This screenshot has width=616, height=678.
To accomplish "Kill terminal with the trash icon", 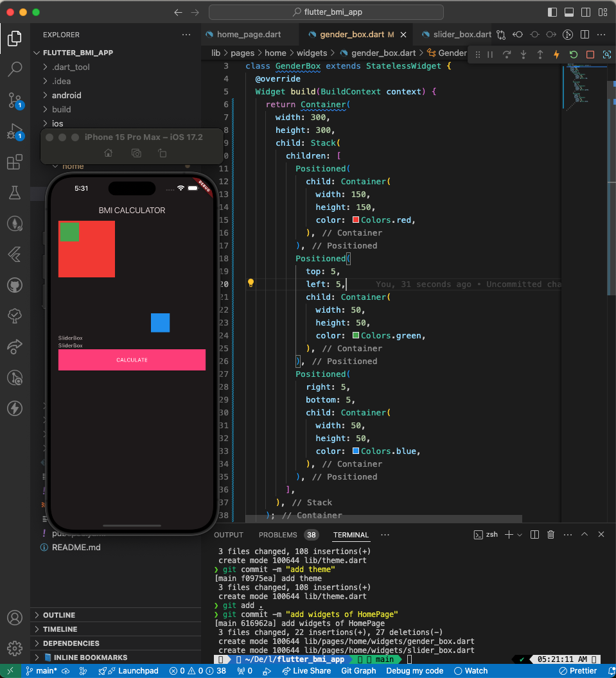I will click(x=550, y=535).
